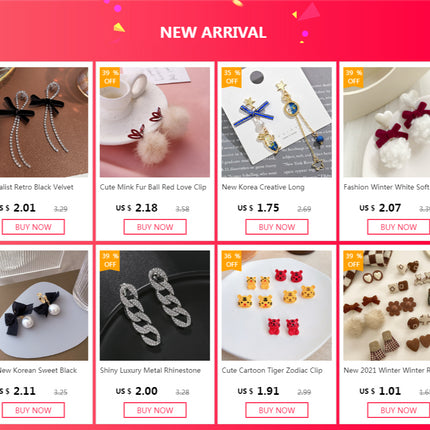
Task: Click BUY NOW under Shiny Luxury Metal Rhinestone
Action: click(x=155, y=410)
